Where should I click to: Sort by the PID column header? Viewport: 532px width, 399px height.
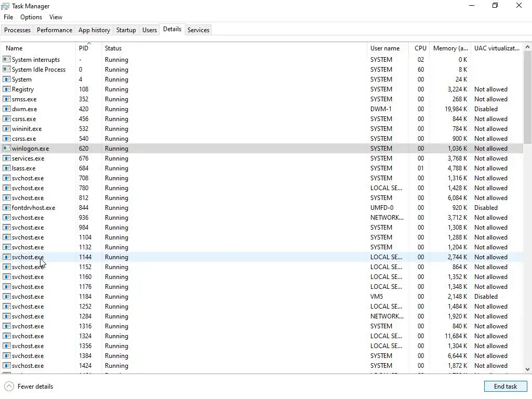tap(88, 48)
